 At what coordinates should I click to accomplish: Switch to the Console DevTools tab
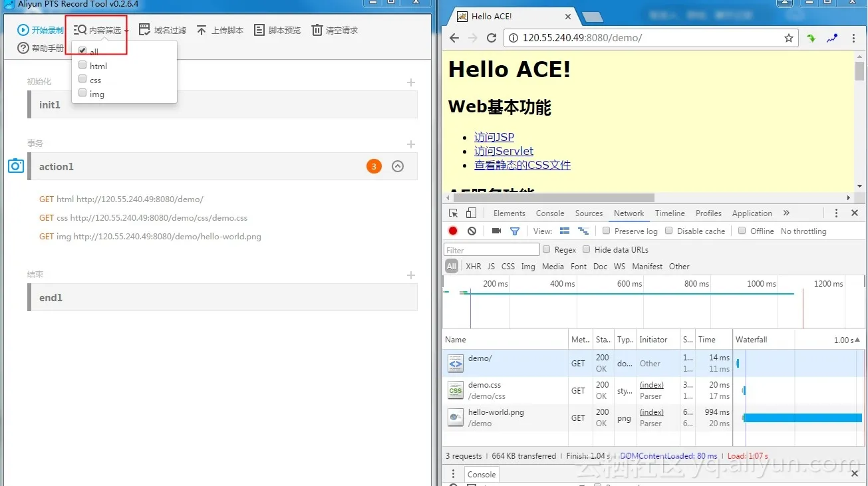[550, 213]
